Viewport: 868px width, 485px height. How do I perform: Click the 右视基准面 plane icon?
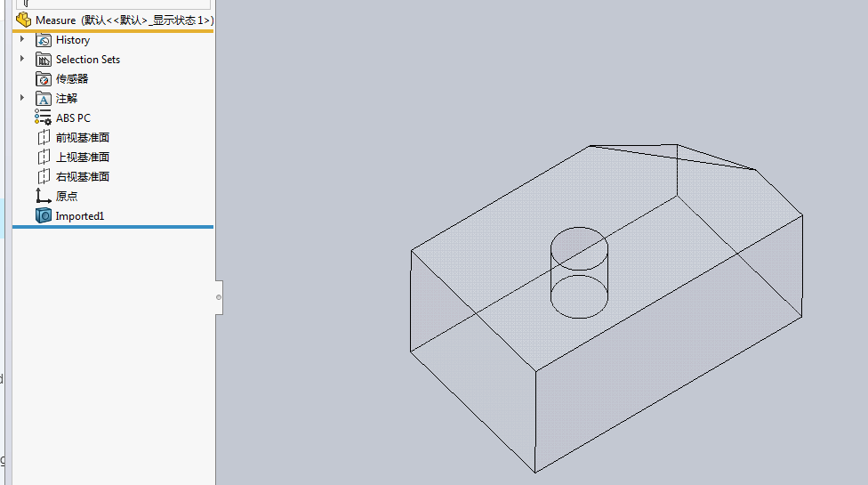click(x=44, y=176)
